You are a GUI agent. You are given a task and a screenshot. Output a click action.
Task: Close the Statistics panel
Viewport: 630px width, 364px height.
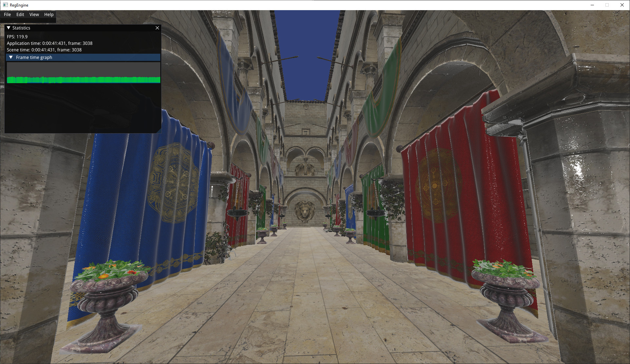tap(157, 28)
